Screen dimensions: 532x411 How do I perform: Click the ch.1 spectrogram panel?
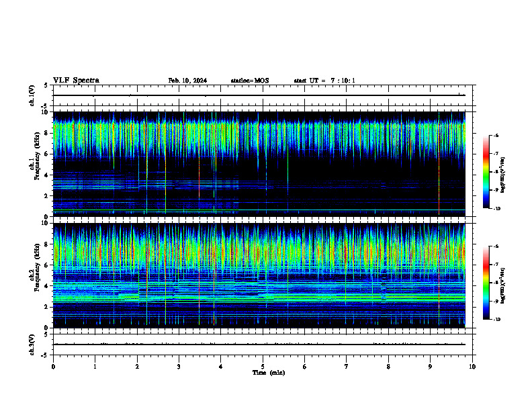coord(259,164)
